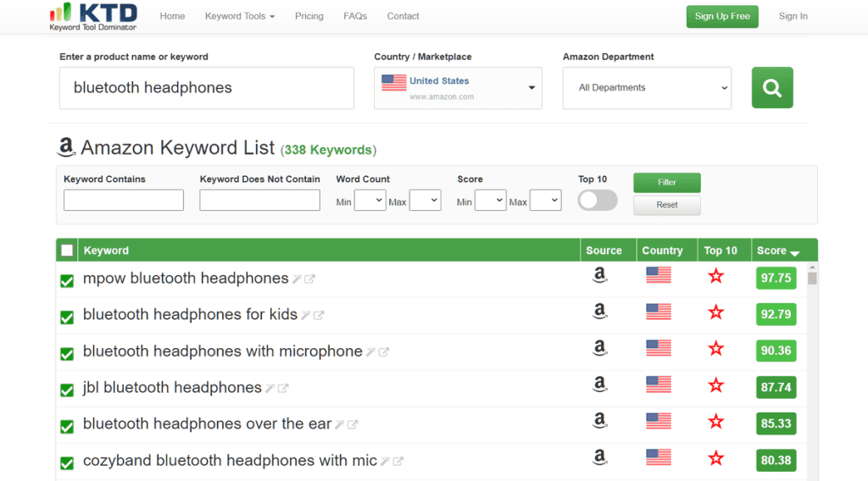Click the Reset button
Image resolution: width=868 pixels, height=481 pixels.
[x=666, y=205]
